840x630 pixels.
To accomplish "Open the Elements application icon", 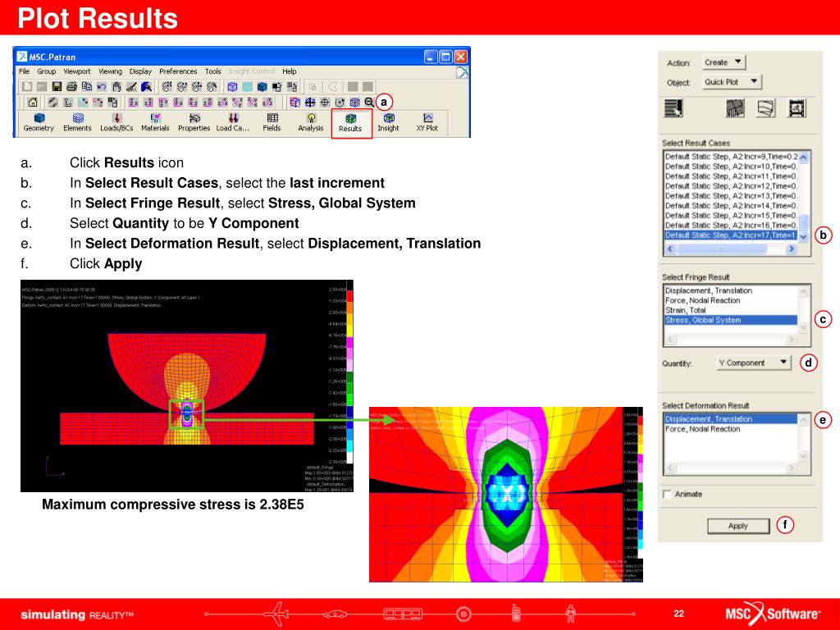I will pyautogui.click(x=77, y=123).
